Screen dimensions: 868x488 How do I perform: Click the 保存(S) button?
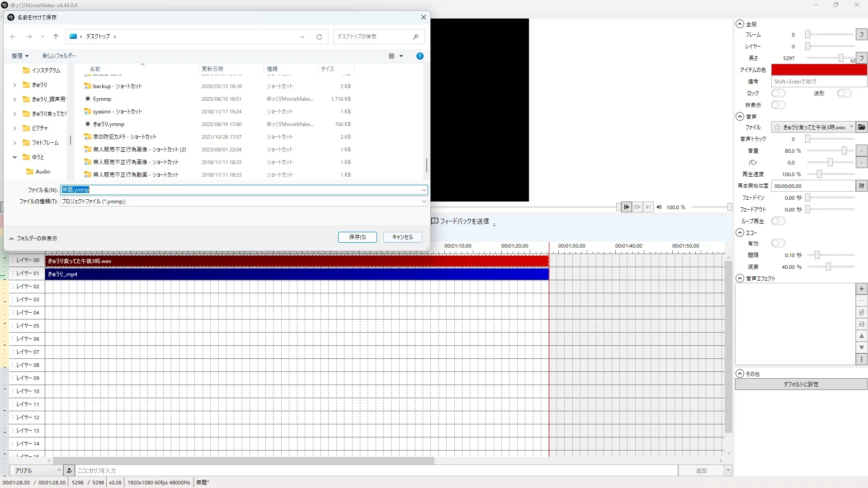click(357, 237)
